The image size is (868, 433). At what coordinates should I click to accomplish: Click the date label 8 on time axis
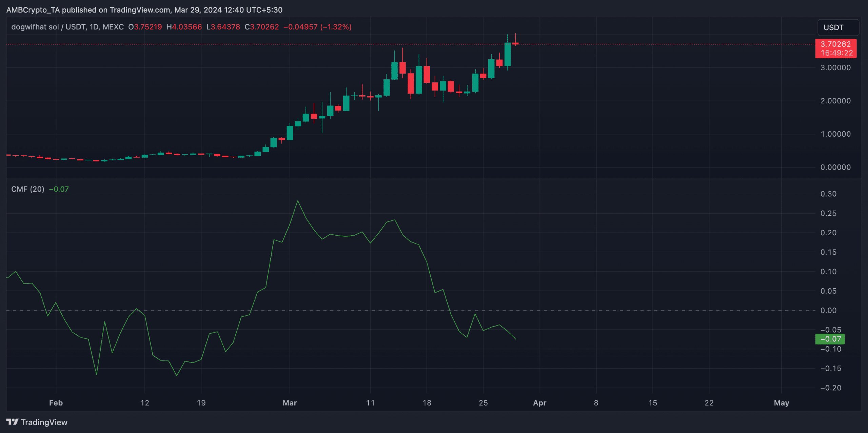(596, 403)
